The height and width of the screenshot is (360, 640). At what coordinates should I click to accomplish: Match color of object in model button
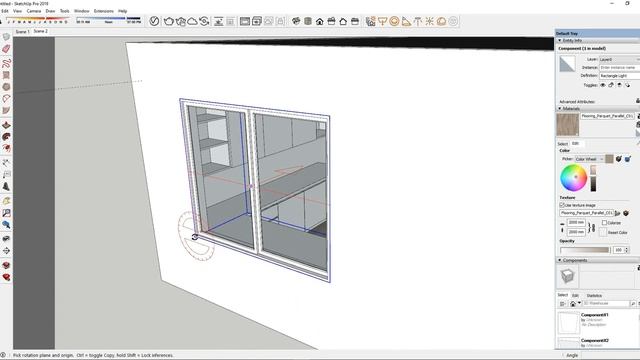(619, 159)
